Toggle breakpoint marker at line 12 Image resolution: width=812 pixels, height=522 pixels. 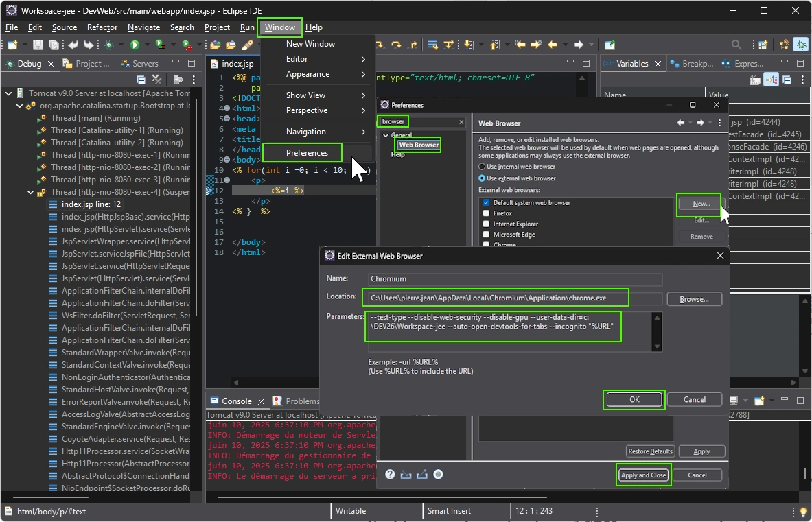209,191
